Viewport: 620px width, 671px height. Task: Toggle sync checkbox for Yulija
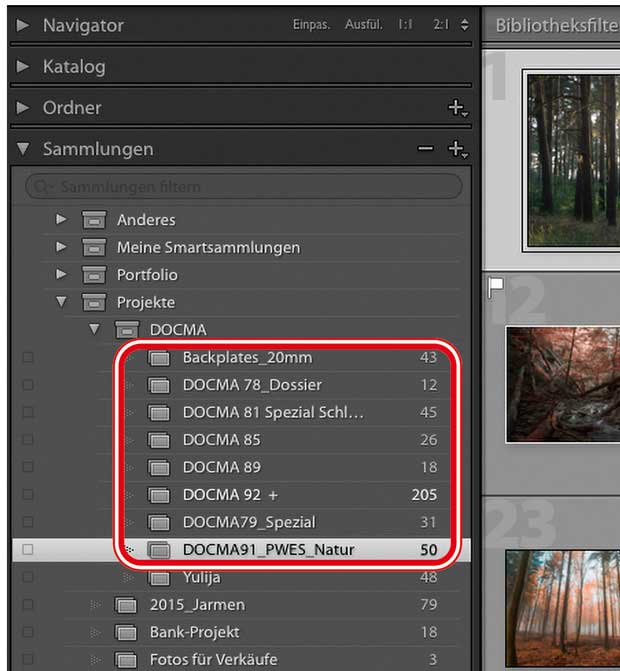coord(28,577)
